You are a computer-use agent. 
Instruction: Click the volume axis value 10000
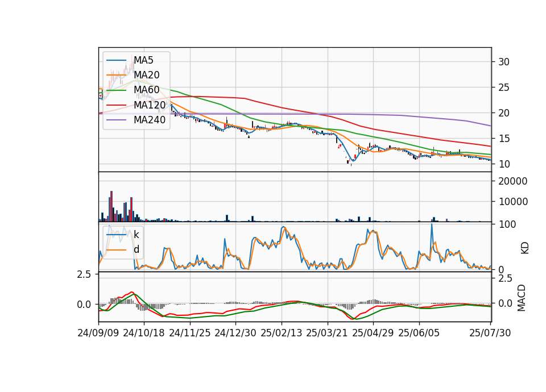tap(513, 202)
